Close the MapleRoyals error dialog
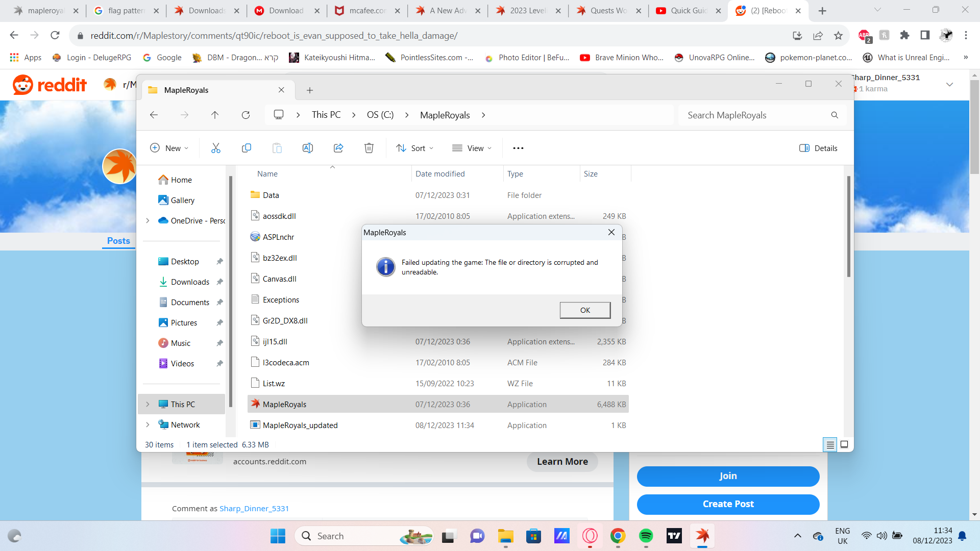 tap(611, 232)
